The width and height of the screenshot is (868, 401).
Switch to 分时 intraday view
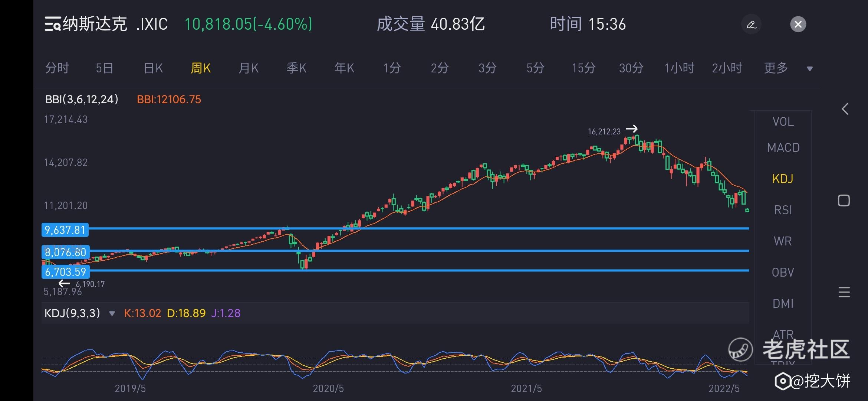click(x=57, y=68)
